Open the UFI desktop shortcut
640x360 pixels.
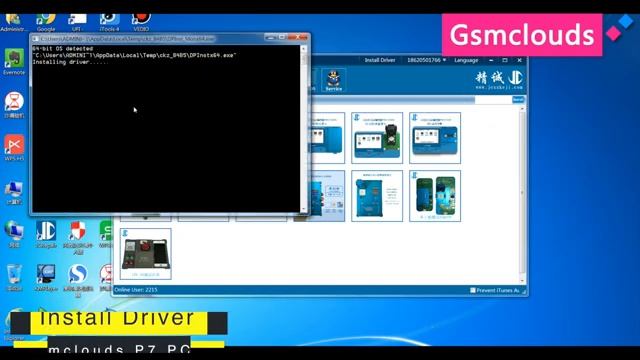pyautogui.click(x=77, y=22)
